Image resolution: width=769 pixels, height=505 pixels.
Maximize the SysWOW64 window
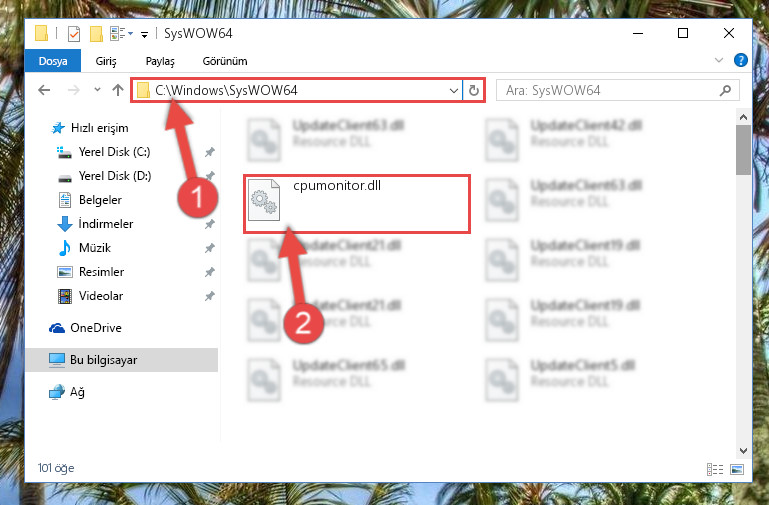(683, 33)
